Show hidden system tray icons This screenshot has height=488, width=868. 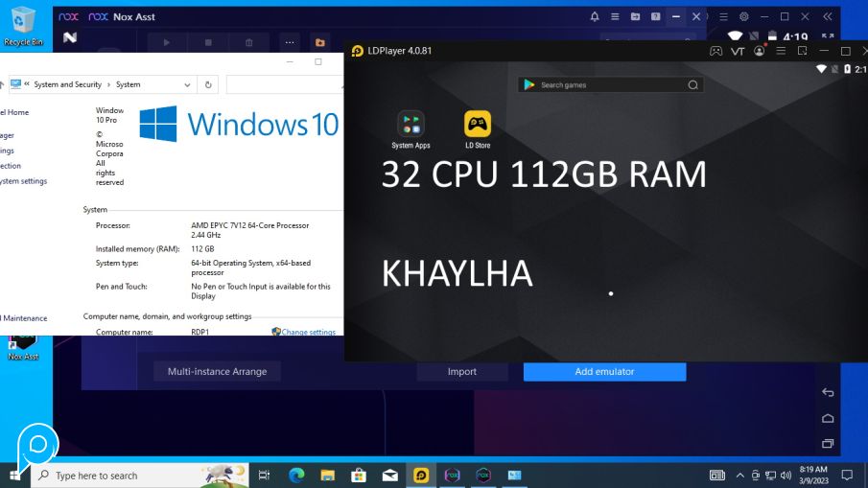(x=739, y=475)
